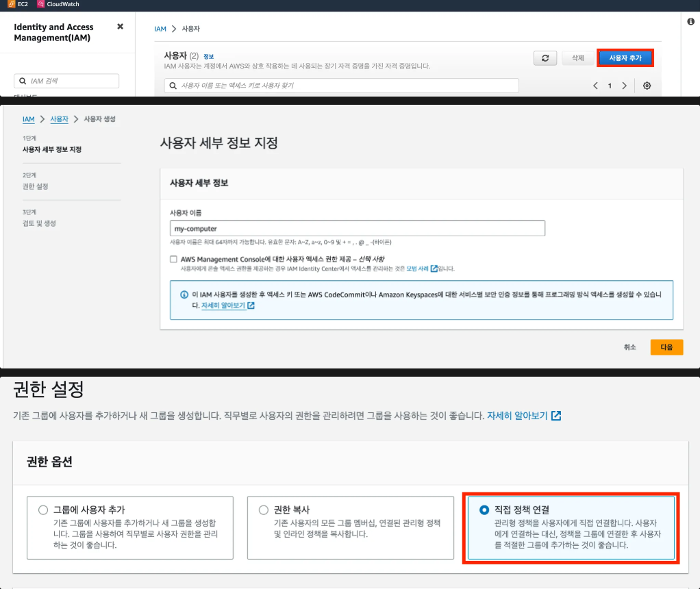Click the magnifier icon in IAM 검색
The height and width of the screenshot is (589, 700).
click(23, 81)
